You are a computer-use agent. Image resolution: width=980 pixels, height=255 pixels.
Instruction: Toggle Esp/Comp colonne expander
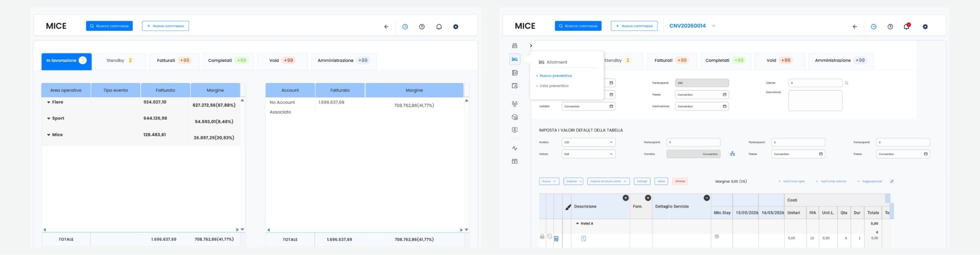pos(831,181)
